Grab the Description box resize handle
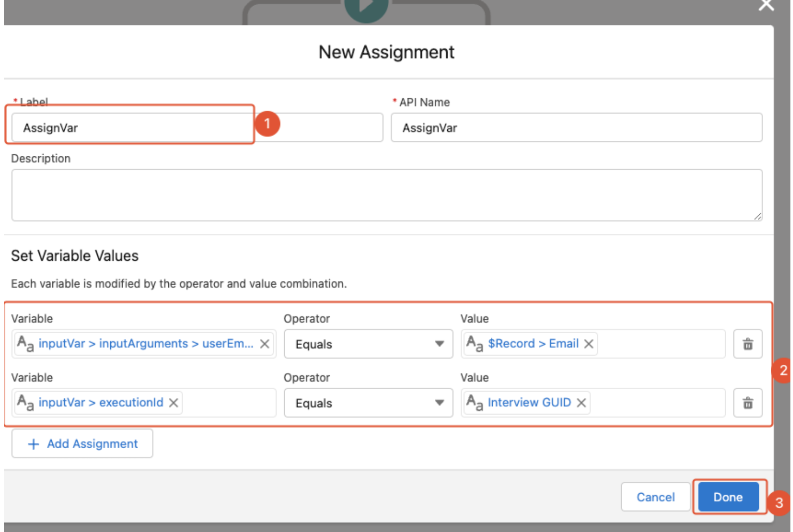The height and width of the screenshot is (532, 793). (757, 216)
